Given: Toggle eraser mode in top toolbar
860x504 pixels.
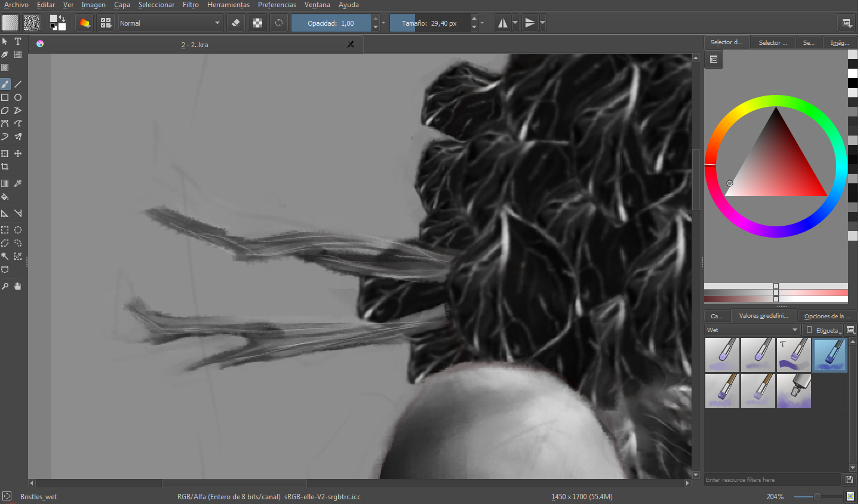Looking at the screenshot, I should pyautogui.click(x=236, y=23).
